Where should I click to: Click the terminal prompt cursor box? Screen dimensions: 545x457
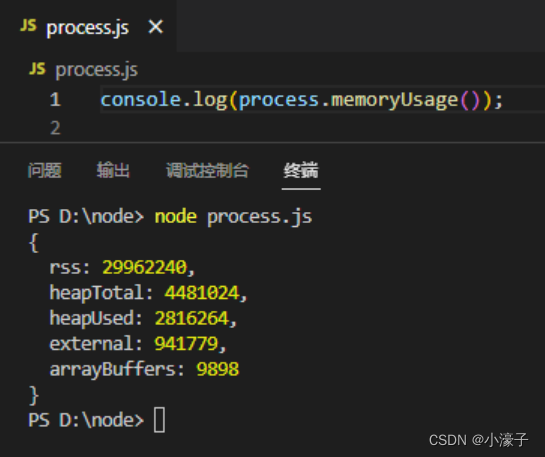click(159, 420)
